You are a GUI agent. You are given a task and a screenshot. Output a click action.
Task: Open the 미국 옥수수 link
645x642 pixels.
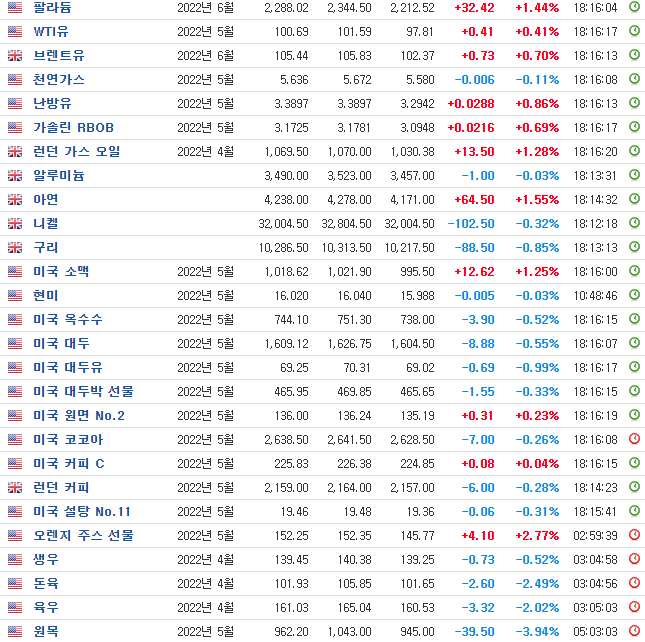coord(67,319)
